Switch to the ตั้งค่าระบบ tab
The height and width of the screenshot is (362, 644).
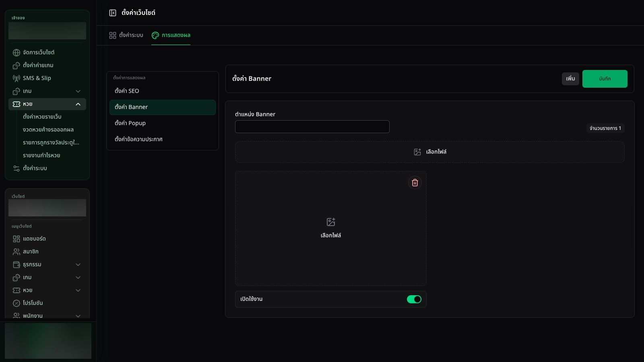(126, 35)
